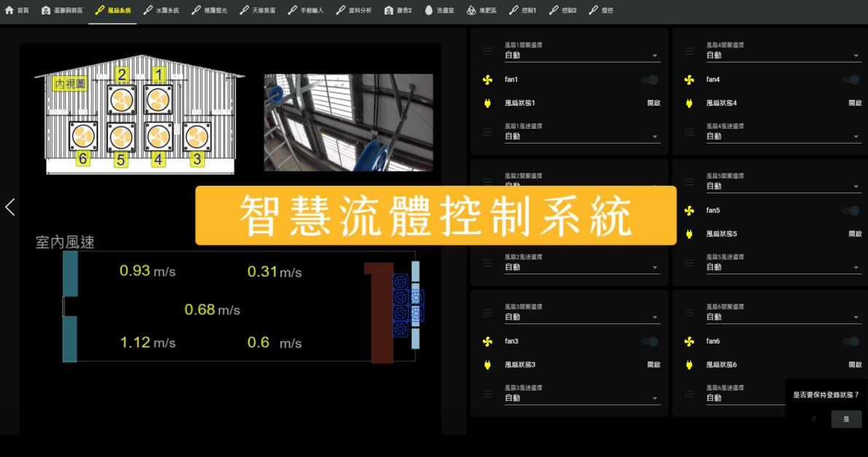
Task: Click the fan4 yellow fan icon
Action: point(689,80)
